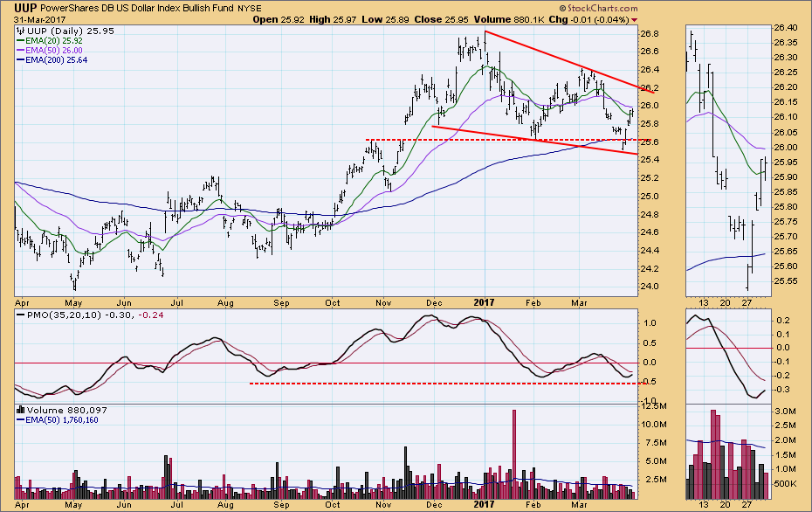812x512 pixels.
Task: Click the volume bars icon beside Volume
Action: tap(21, 410)
